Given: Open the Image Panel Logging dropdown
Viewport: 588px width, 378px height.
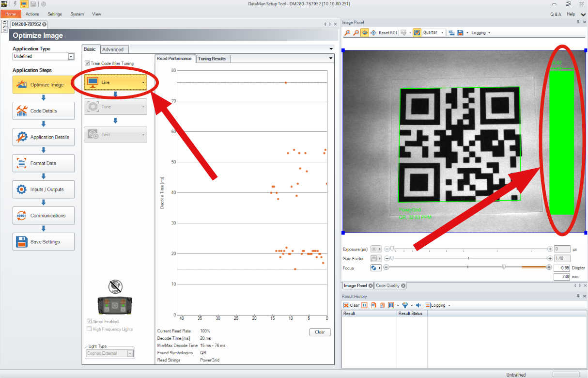Looking at the screenshot, I should coord(489,33).
